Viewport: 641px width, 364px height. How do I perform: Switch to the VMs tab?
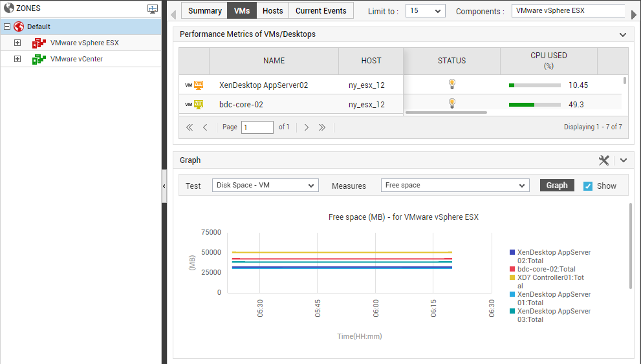pyautogui.click(x=242, y=10)
